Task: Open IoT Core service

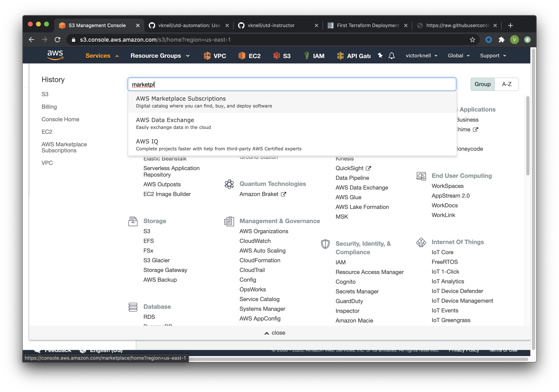Action: coord(442,252)
